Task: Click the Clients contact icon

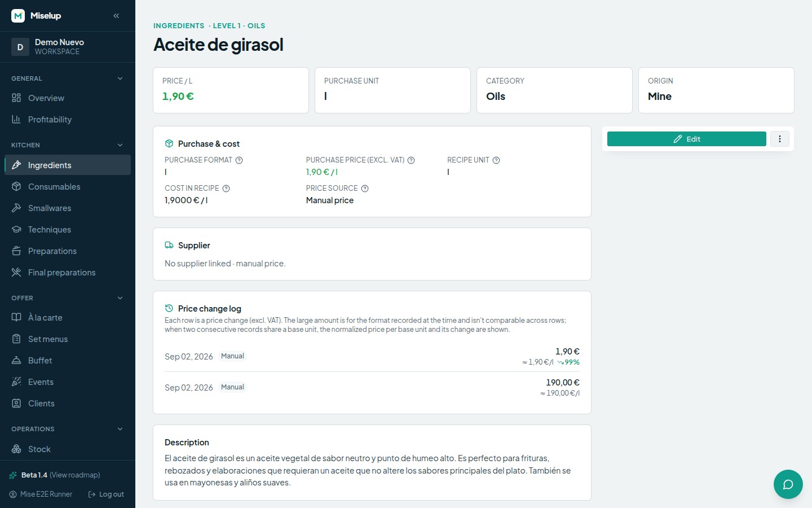Action: (x=16, y=403)
